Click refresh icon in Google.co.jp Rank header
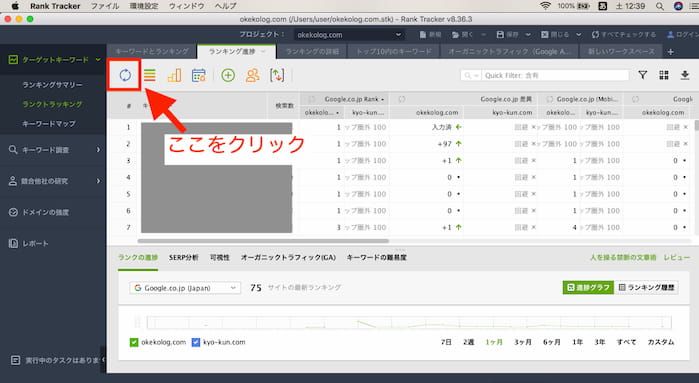 [x=312, y=99]
